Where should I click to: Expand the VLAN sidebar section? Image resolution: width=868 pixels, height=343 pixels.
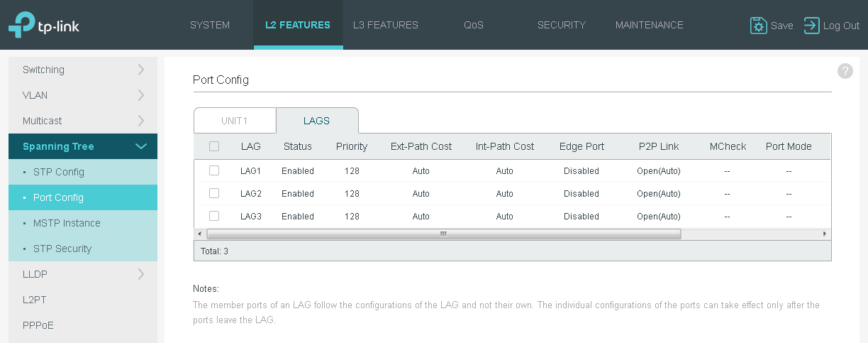coord(83,95)
